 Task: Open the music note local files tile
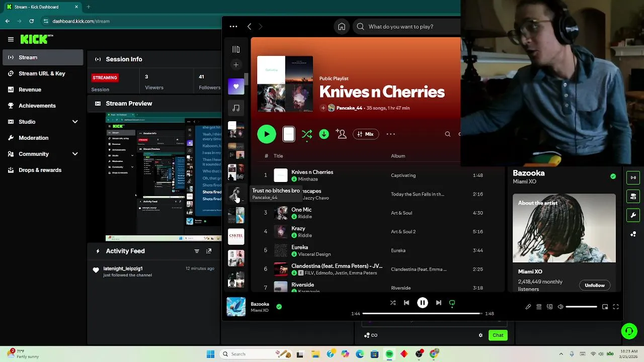point(236,108)
